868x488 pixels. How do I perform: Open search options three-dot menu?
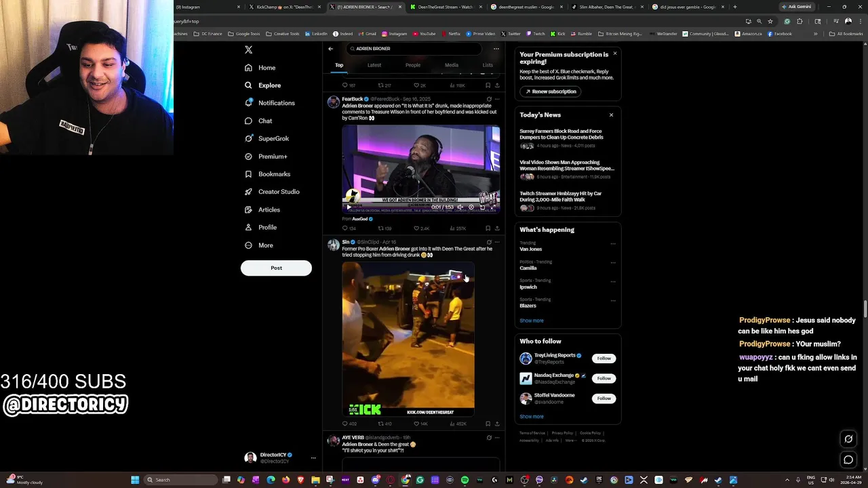[496, 49]
